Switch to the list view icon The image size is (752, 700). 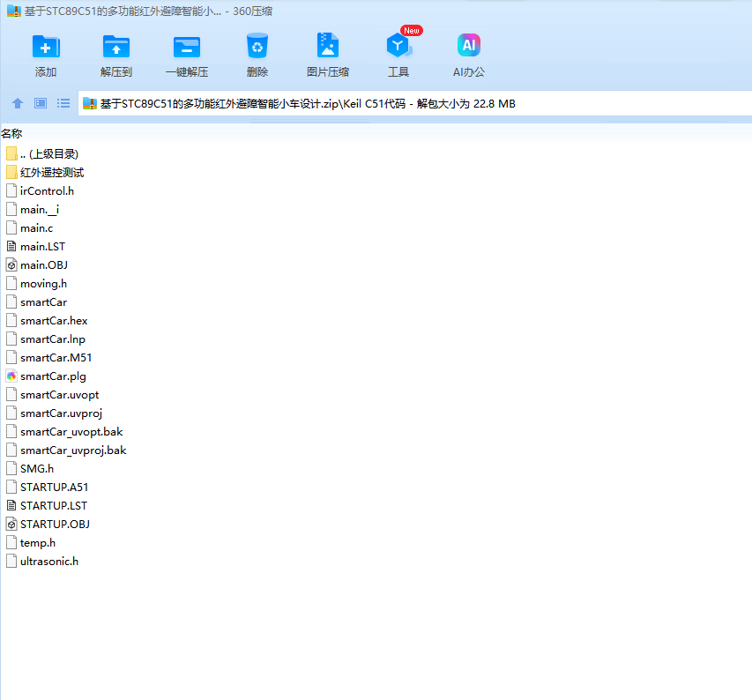pos(63,103)
